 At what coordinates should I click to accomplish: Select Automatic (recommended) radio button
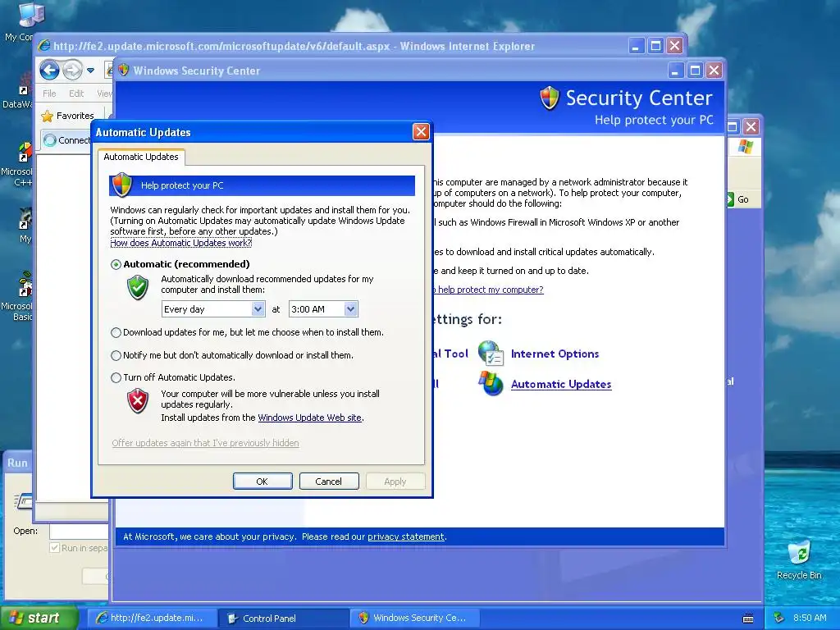[116, 265]
